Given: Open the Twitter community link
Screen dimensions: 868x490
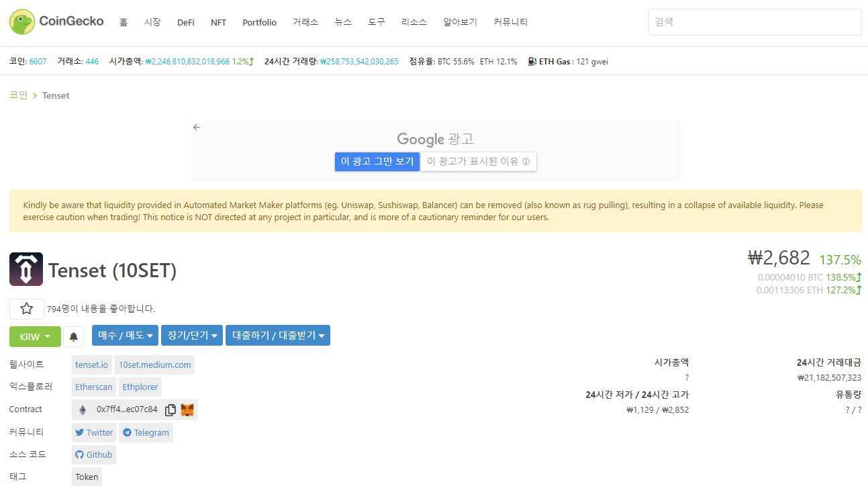Looking at the screenshot, I should click(x=94, y=433).
